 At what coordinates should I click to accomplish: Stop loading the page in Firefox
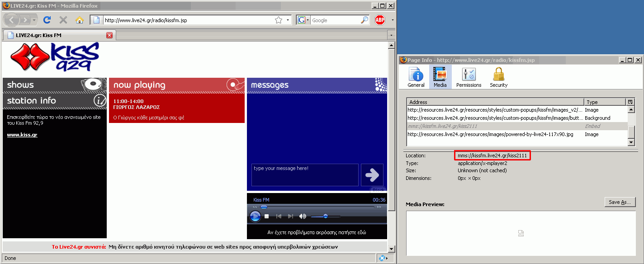(x=63, y=20)
